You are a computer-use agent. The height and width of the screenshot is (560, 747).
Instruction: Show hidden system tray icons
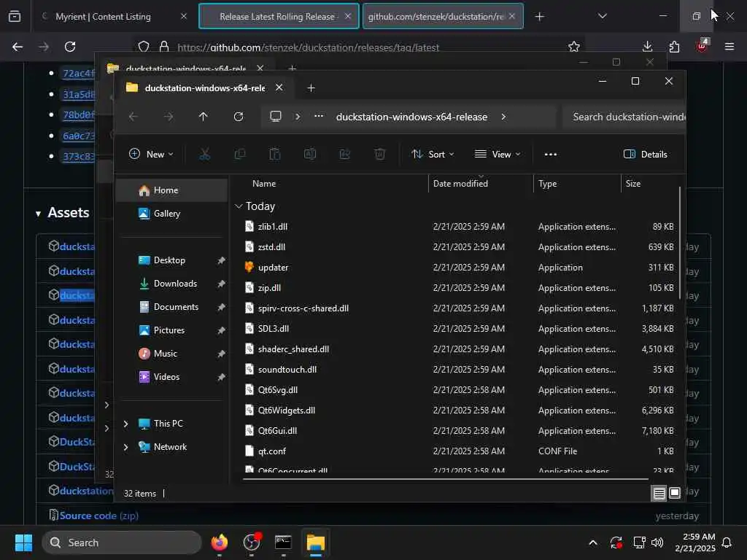(592, 542)
